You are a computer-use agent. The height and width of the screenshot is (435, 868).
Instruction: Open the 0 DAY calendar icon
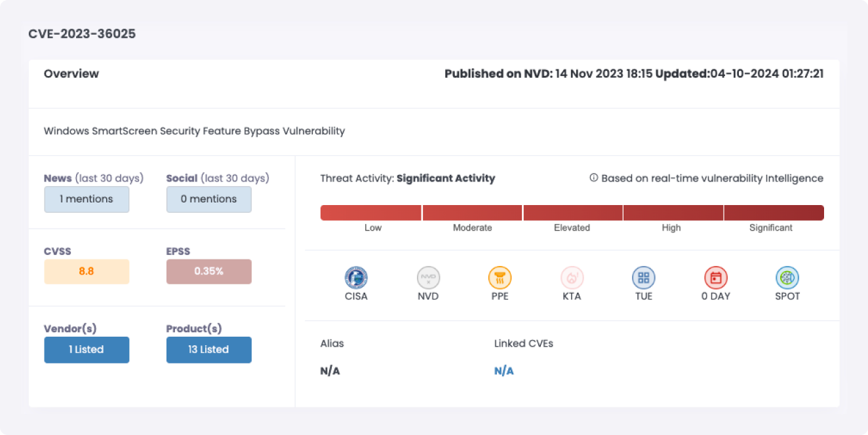(x=715, y=278)
